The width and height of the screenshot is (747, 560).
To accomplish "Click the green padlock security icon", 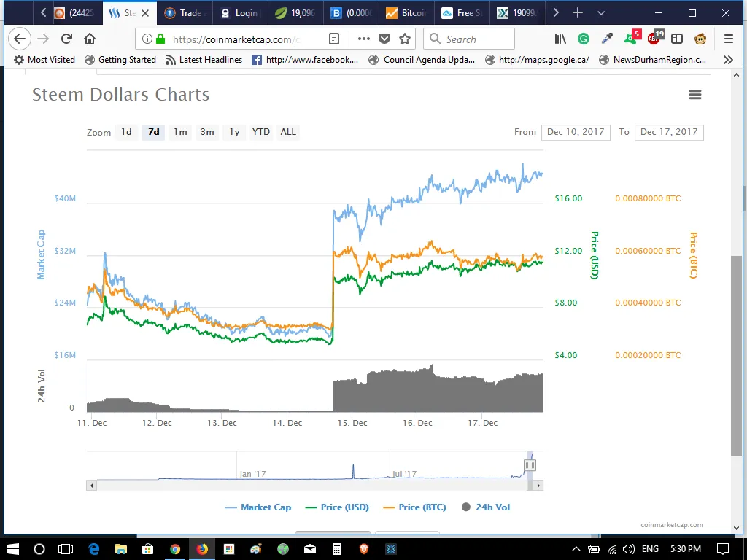I will (x=160, y=39).
